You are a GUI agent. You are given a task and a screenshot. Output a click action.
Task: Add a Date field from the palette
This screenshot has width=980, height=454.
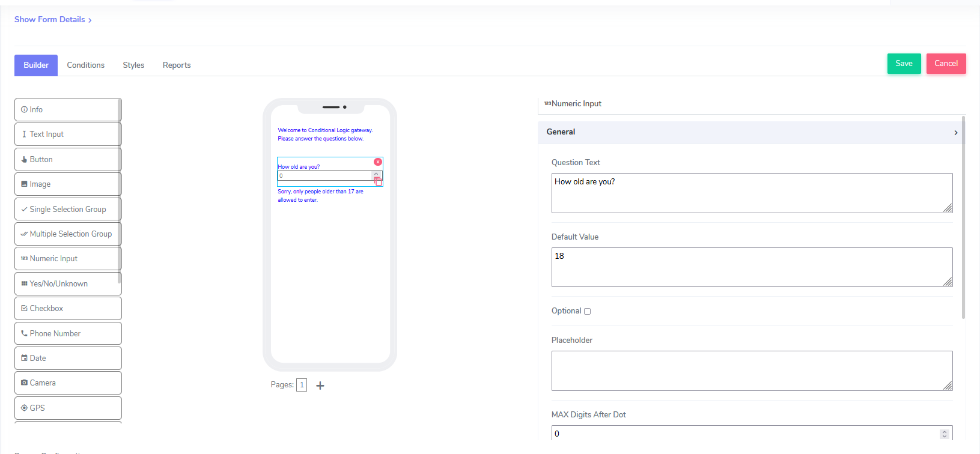tap(68, 358)
